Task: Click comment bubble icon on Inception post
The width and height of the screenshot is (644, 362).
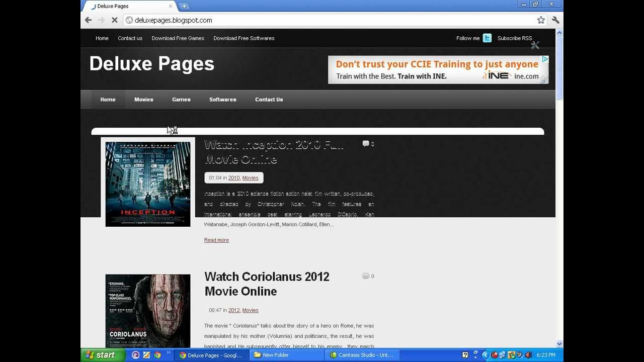Action: (366, 144)
